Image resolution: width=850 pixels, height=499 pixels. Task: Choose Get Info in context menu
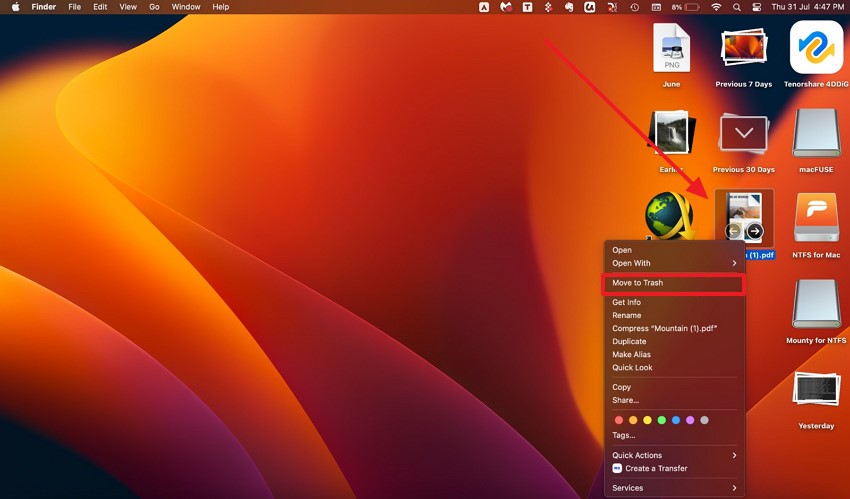click(674, 302)
